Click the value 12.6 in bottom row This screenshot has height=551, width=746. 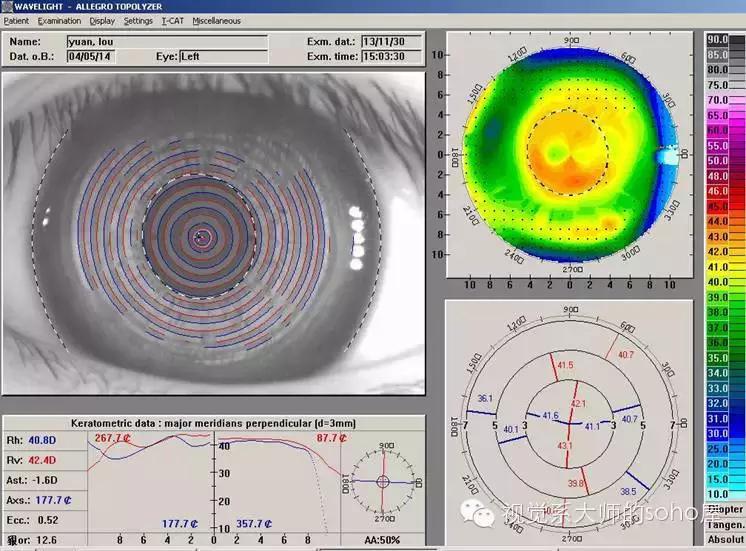point(46,540)
